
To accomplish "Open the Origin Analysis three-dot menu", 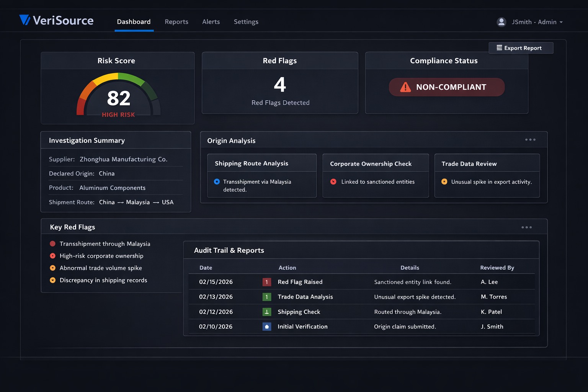I will click(x=530, y=140).
